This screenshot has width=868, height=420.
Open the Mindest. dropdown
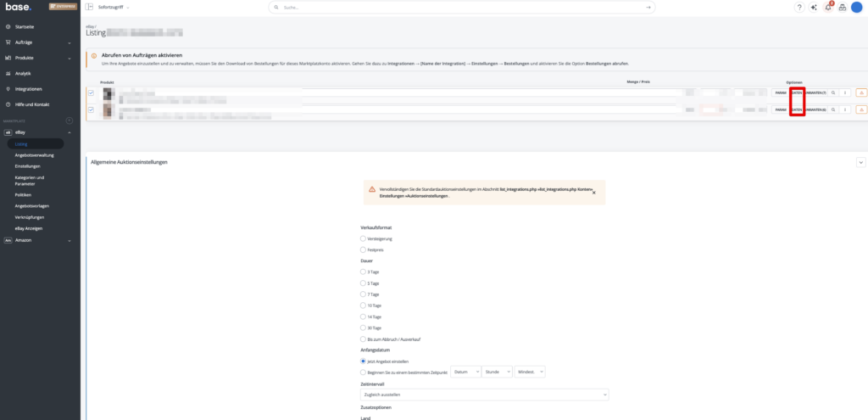pyautogui.click(x=531, y=372)
